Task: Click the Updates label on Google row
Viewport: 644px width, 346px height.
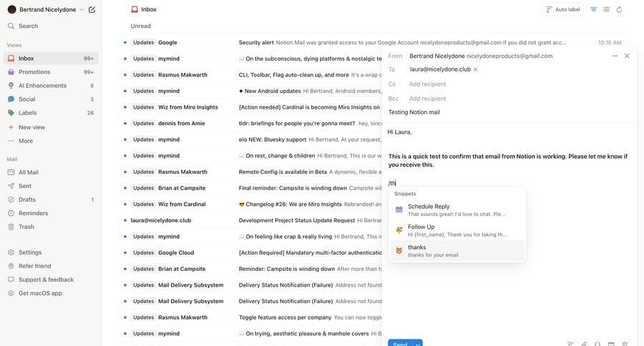Action: (x=143, y=42)
